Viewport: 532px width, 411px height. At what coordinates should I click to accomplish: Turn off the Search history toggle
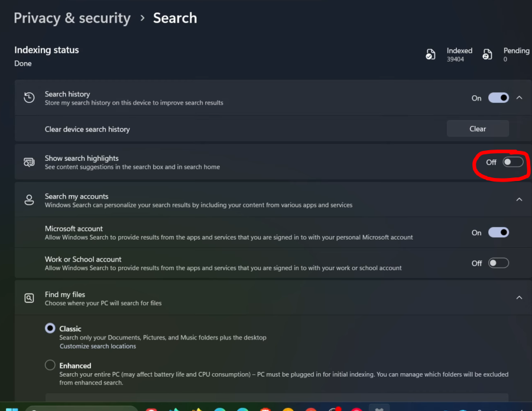[498, 98]
